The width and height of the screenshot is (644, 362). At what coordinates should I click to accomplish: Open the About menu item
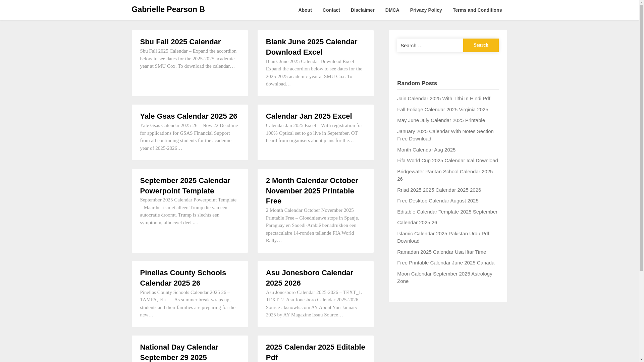pyautogui.click(x=305, y=10)
